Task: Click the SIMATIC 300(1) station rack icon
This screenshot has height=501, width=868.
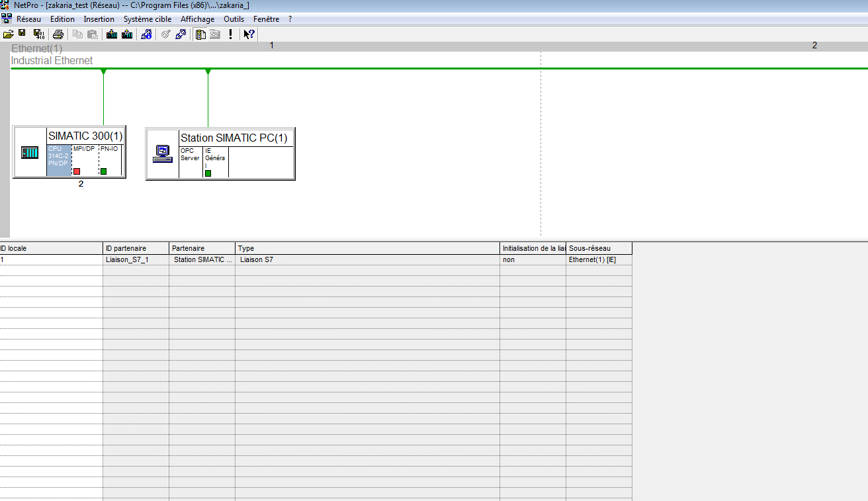Action: click(x=30, y=153)
